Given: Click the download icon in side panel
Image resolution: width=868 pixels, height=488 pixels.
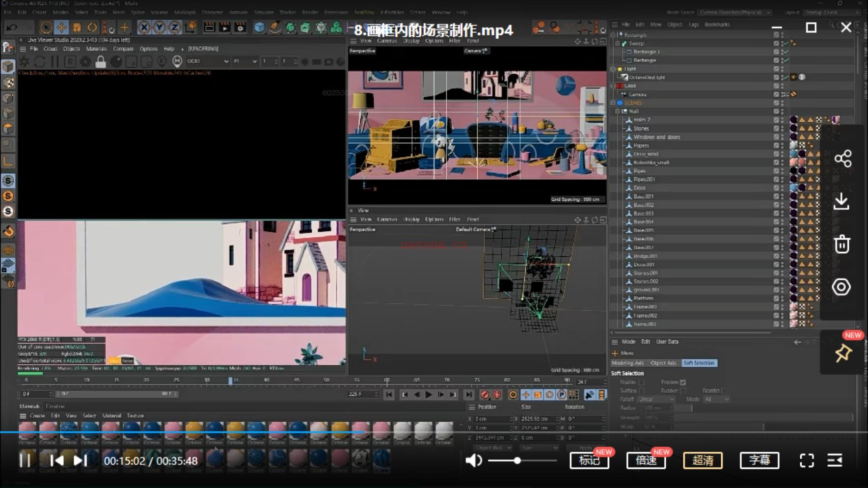Looking at the screenshot, I should point(841,201).
